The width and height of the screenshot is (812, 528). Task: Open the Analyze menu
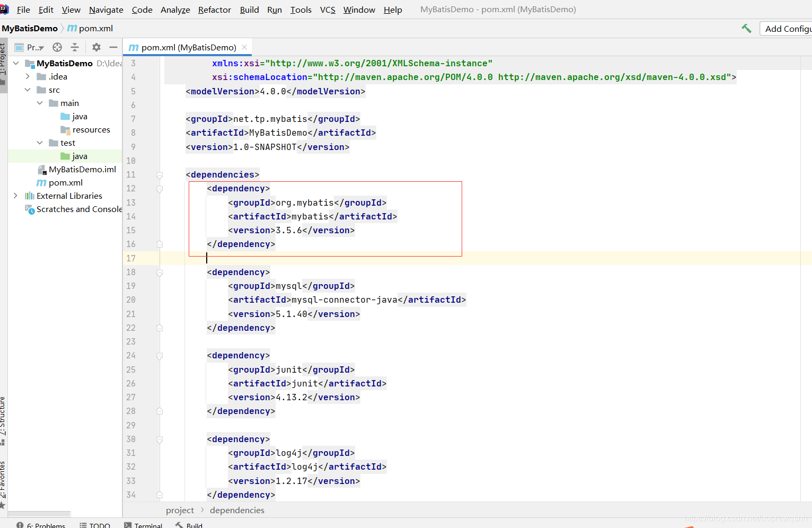point(175,10)
